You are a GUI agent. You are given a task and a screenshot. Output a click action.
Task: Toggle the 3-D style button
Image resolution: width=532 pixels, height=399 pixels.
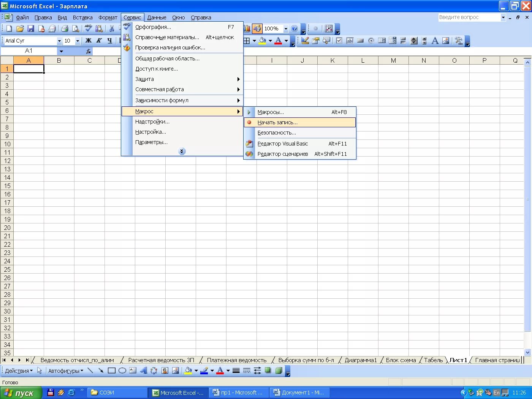279,370
